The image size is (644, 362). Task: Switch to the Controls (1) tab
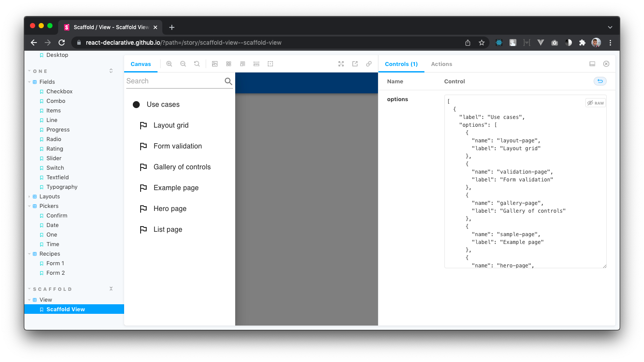(x=401, y=64)
